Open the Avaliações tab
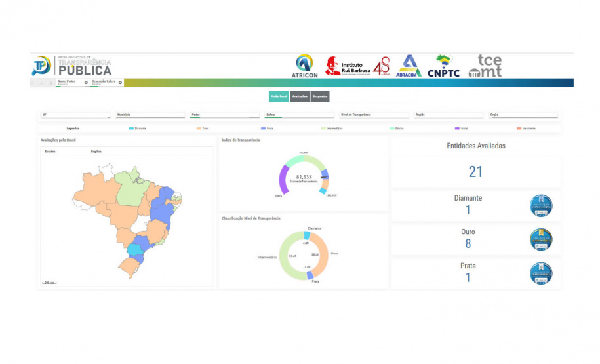This screenshot has width=600, height=364. (x=300, y=96)
